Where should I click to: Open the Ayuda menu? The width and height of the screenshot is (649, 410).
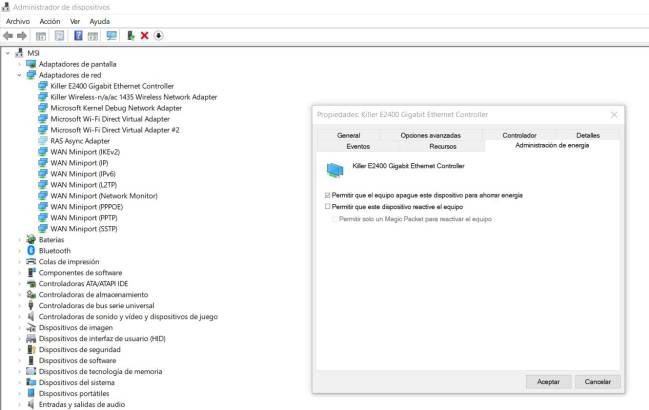(x=100, y=21)
